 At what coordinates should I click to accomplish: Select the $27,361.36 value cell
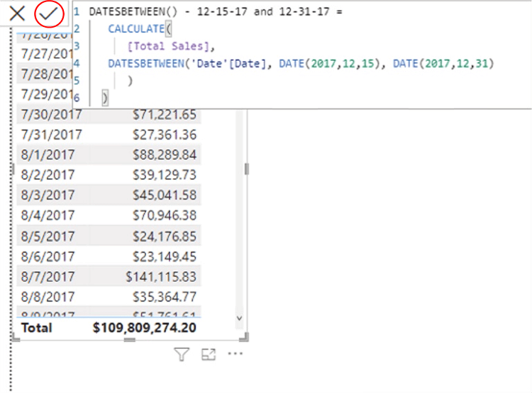tap(165, 135)
